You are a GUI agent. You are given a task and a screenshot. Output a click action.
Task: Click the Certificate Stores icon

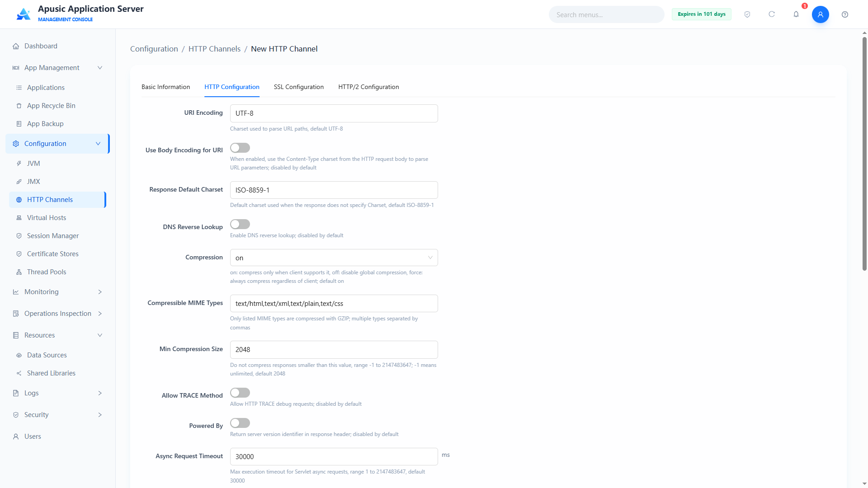19,254
